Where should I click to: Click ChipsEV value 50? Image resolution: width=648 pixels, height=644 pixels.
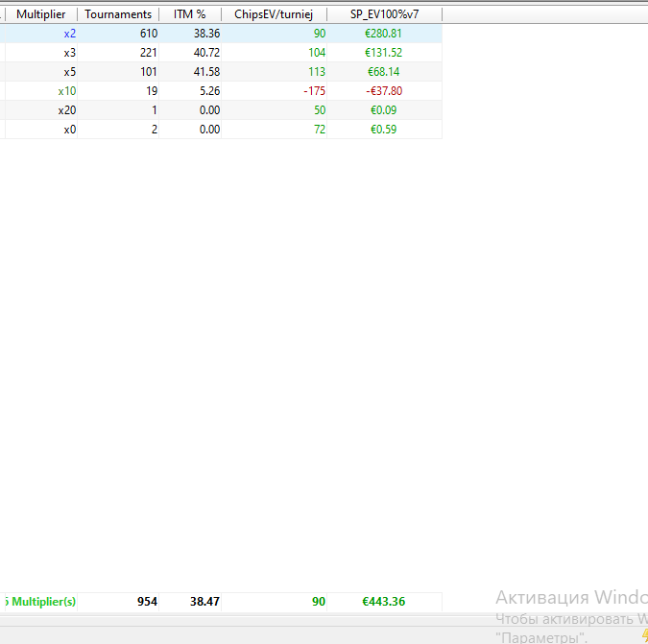pyautogui.click(x=320, y=110)
